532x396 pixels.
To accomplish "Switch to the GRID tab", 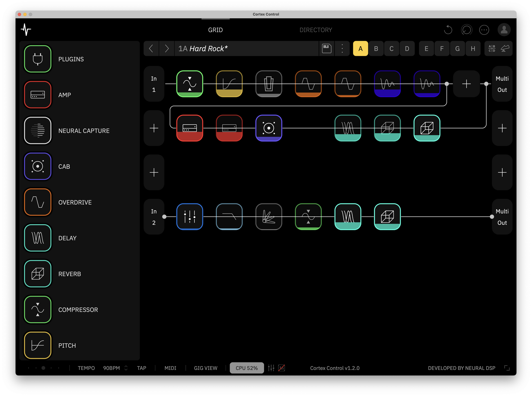I will point(215,30).
